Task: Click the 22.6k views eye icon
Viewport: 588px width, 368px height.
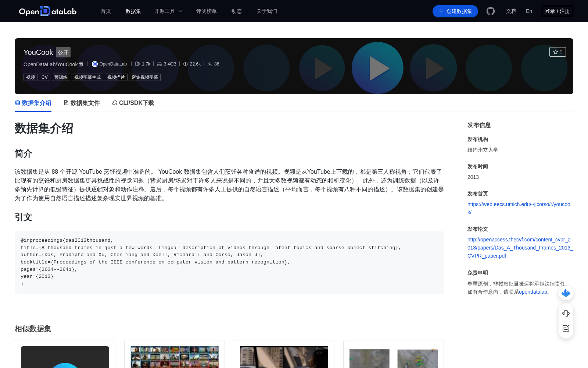Action: coord(186,64)
